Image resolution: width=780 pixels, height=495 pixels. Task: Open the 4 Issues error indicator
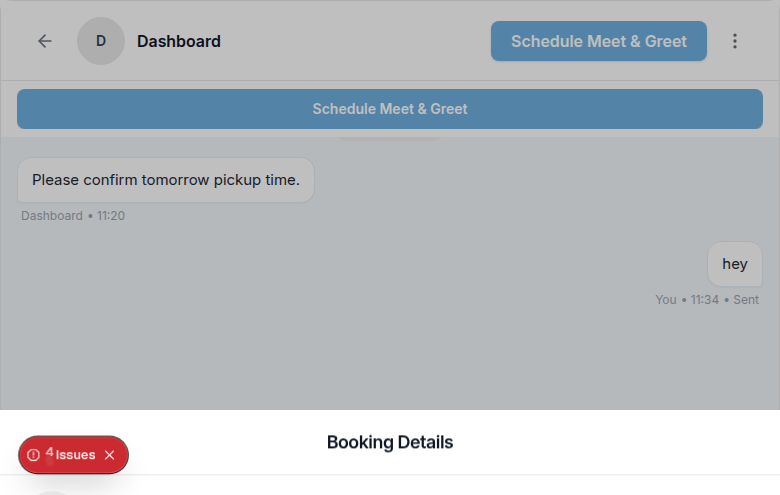tap(75, 455)
